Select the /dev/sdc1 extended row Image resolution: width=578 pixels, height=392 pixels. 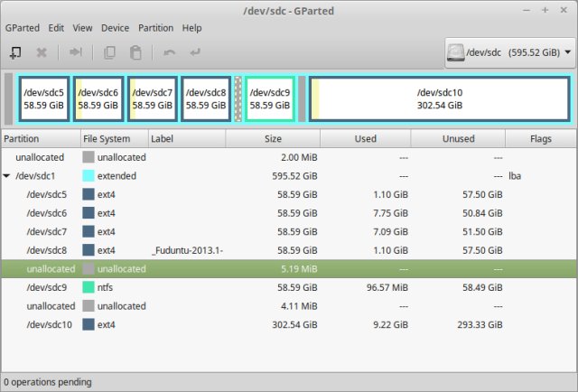point(289,176)
